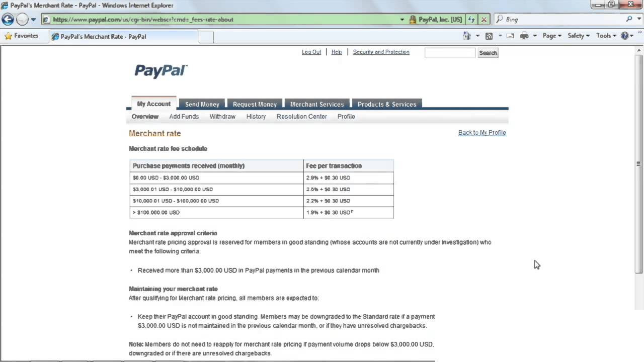
Task: Open the Tools menu
Action: tap(606, 36)
